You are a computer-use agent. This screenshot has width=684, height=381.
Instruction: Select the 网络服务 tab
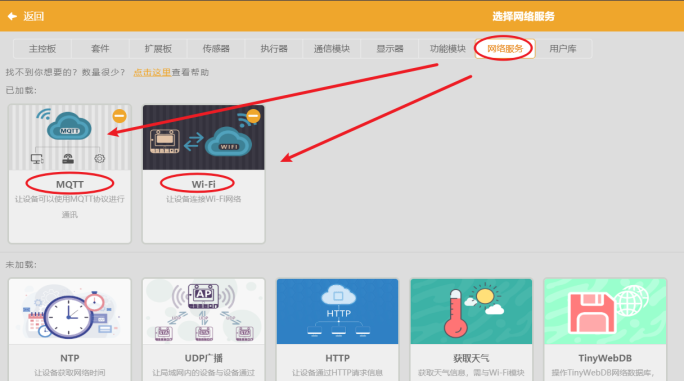pos(505,49)
